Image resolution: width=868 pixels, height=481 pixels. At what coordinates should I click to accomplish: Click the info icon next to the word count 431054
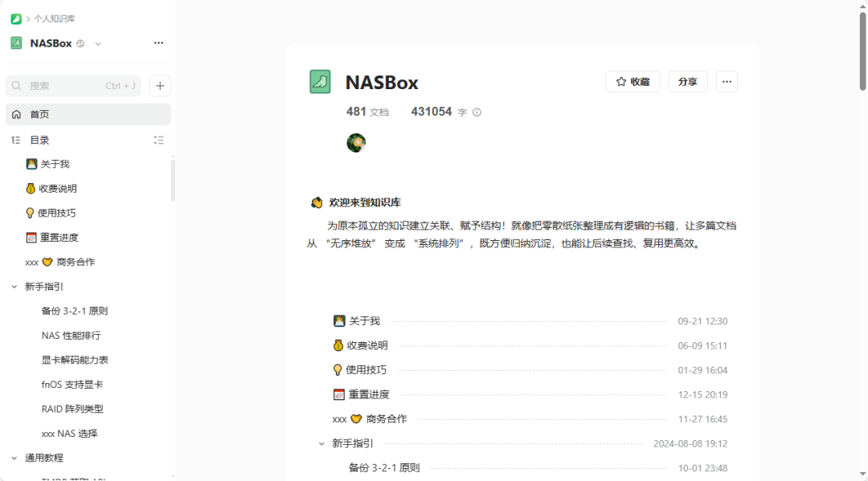coord(476,112)
